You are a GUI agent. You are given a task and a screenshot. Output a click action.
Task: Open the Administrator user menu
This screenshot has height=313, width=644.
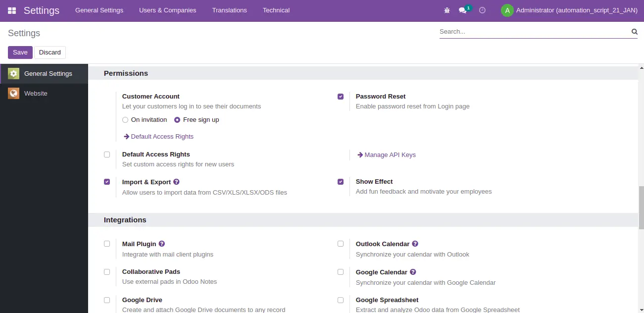(x=569, y=10)
